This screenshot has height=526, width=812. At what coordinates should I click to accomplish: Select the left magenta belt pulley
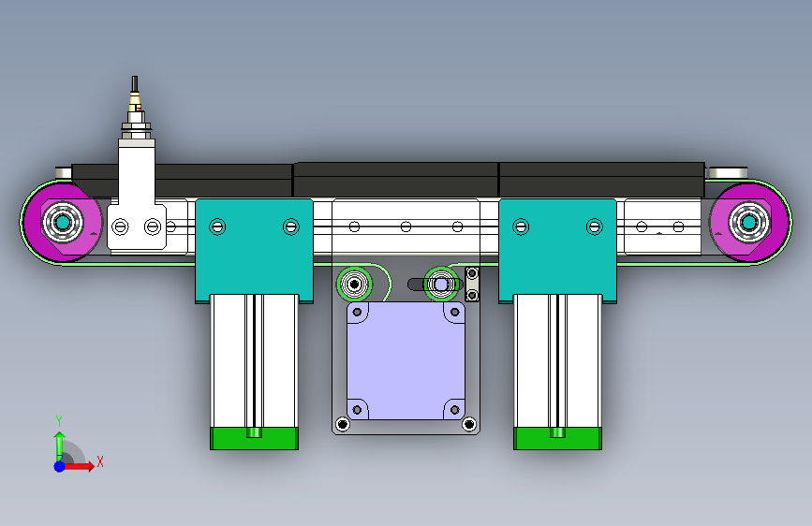[x=63, y=223]
